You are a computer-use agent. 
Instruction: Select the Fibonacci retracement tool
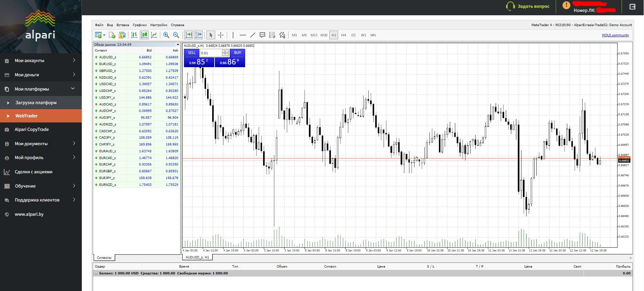(x=272, y=35)
